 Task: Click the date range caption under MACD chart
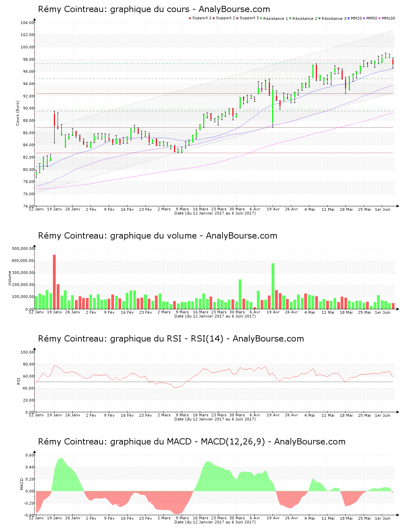(215, 522)
